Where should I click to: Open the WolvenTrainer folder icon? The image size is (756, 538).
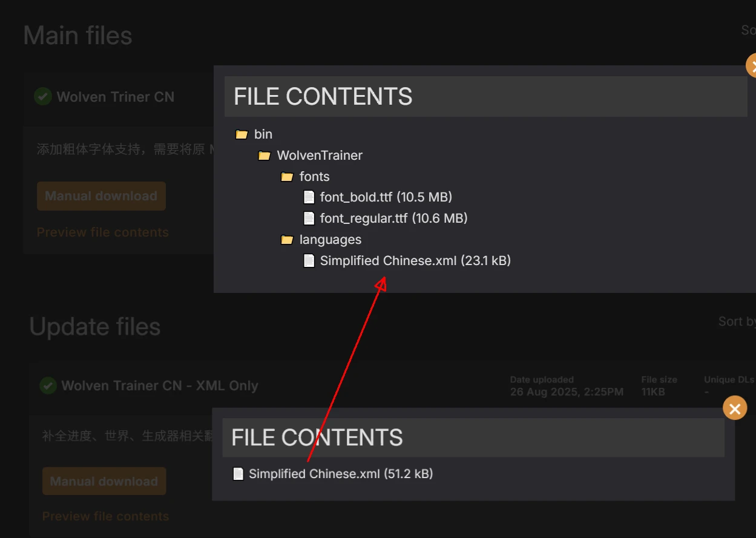pyautogui.click(x=264, y=155)
